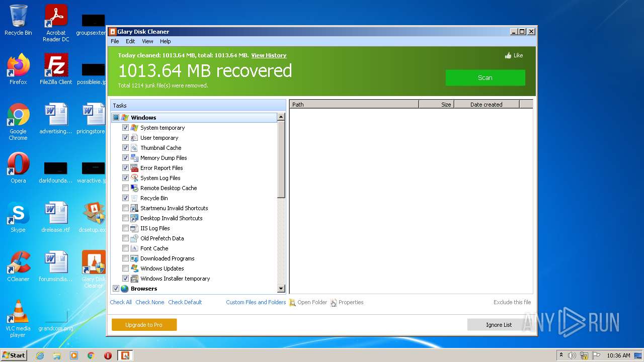Click the Check Default link
The height and width of the screenshot is (362, 644).
pos(185,302)
